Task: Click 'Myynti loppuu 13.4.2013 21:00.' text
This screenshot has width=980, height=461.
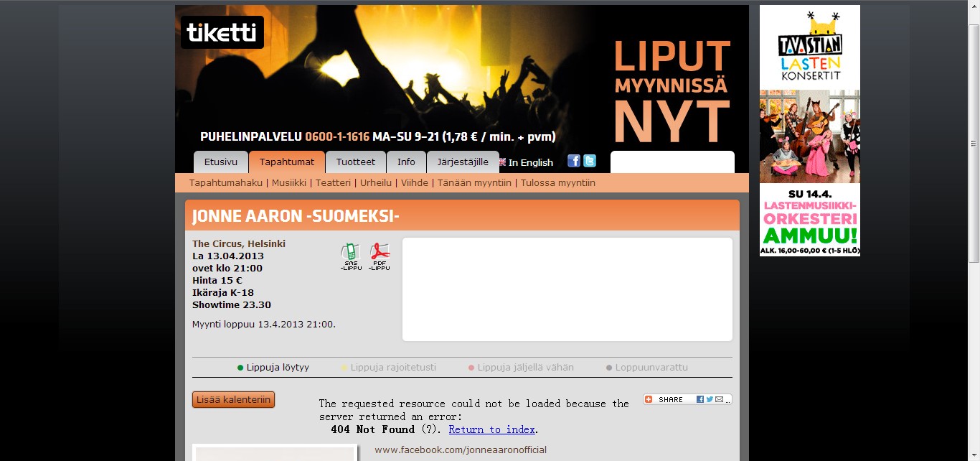Action: pyautogui.click(x=264, y=324)
